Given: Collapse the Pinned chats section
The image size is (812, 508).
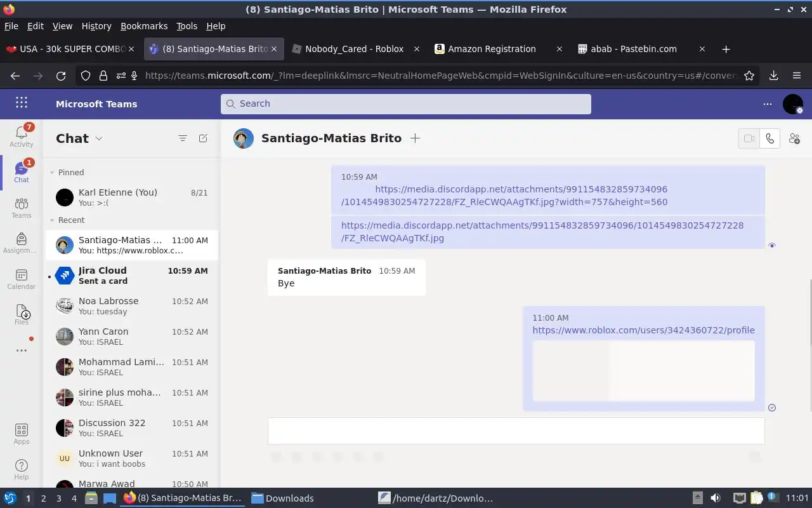Looking at the screenshot, I should tap(52, 172).
